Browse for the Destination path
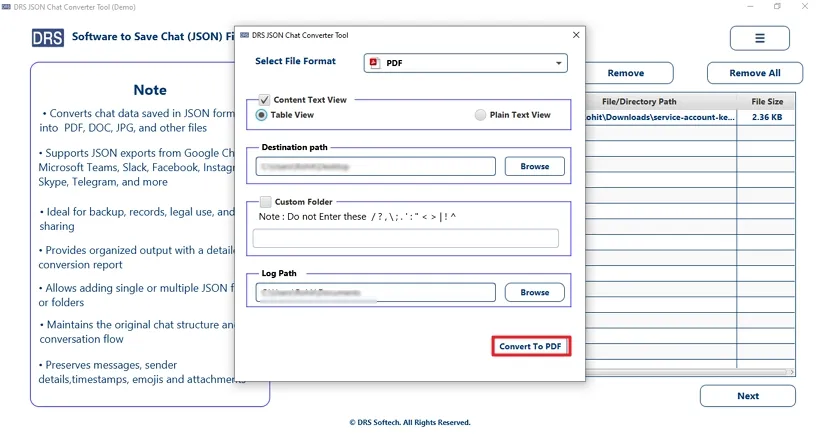 tap(534, 166)
